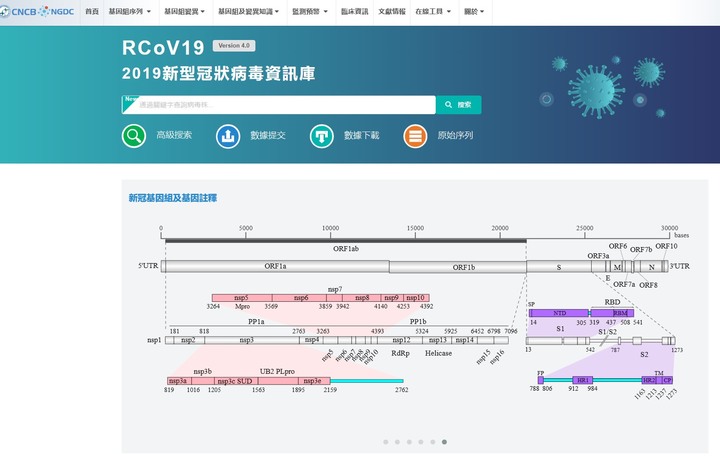Expand the 基因組及變異知識 dropdown menu
Image resolution: width=720 pixels, height=460 pixels.
[x=248, y=11]
